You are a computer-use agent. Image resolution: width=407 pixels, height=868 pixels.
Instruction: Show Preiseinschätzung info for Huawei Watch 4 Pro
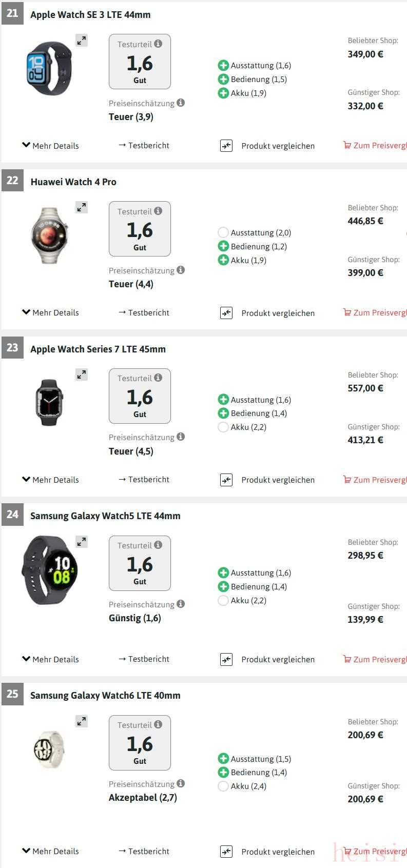tap(181, 270)
